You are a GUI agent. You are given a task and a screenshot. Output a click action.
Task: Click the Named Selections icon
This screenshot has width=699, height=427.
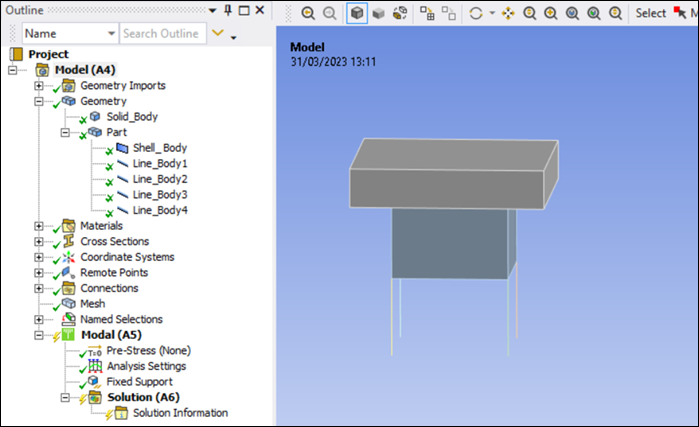click(x=69, y=320)
